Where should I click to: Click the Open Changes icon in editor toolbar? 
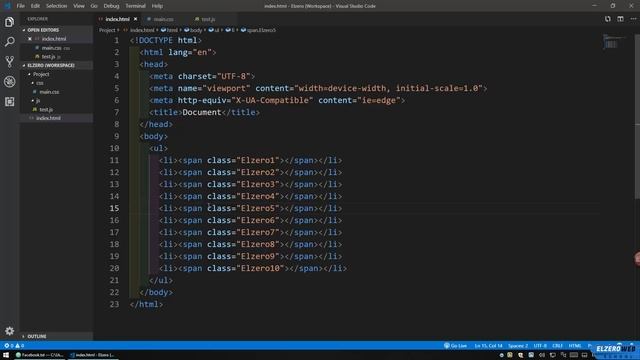tap(608, 19)
